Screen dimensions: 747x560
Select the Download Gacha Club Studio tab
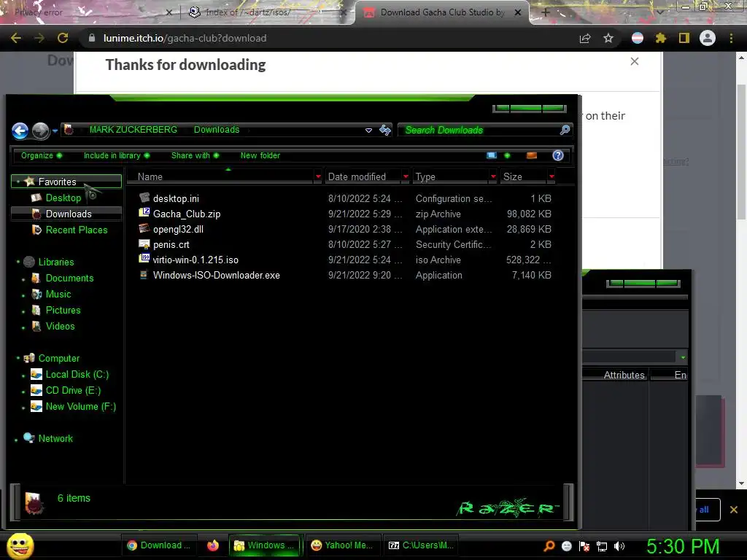tap(441, 12)
